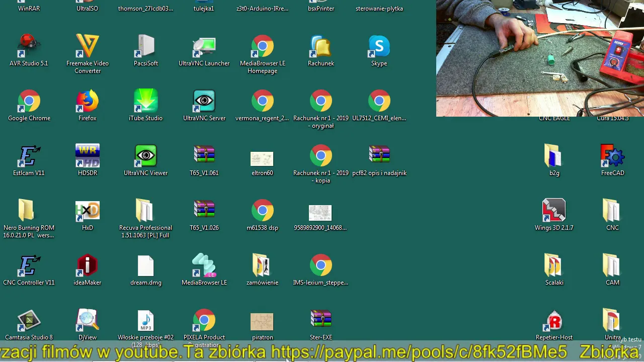The width and height of the screenshot is (644, 362).
Task: Open the vermona_regent_2 file
Action: [x=263, y=105]
